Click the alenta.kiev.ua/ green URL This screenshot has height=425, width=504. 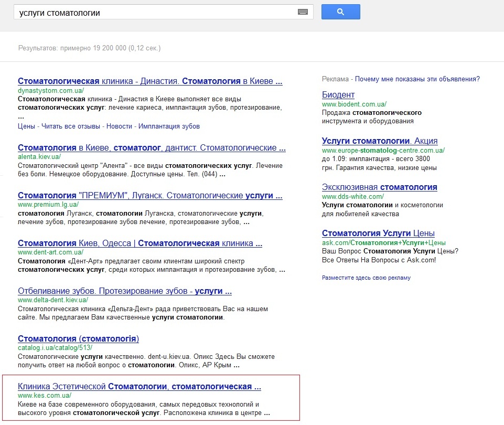pos(39,157)
